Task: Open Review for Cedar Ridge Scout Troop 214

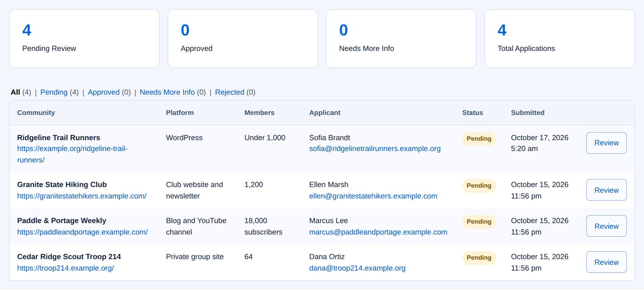Action: (606, 262)
